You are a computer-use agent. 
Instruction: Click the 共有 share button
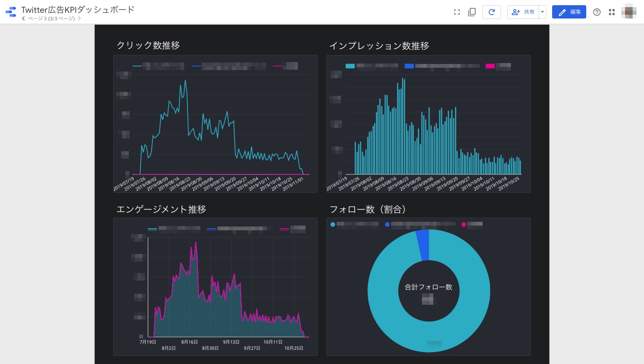[523, 12]
